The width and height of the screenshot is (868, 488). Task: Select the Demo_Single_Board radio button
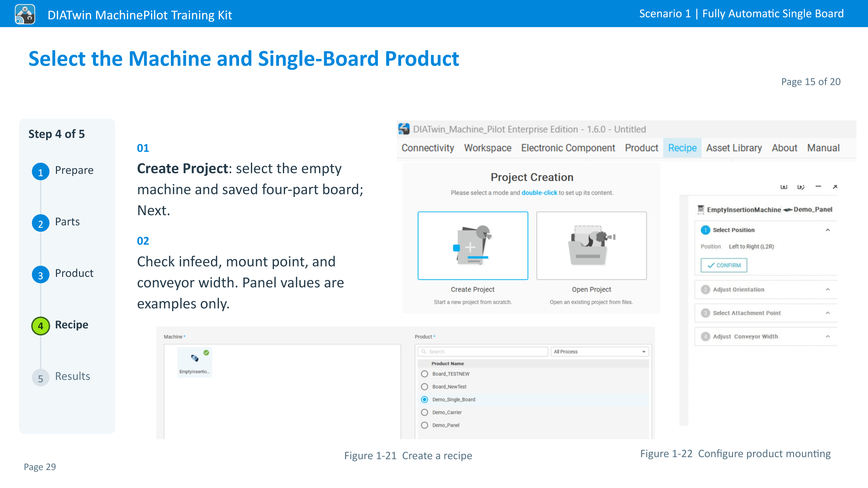[x=425, y=400]
